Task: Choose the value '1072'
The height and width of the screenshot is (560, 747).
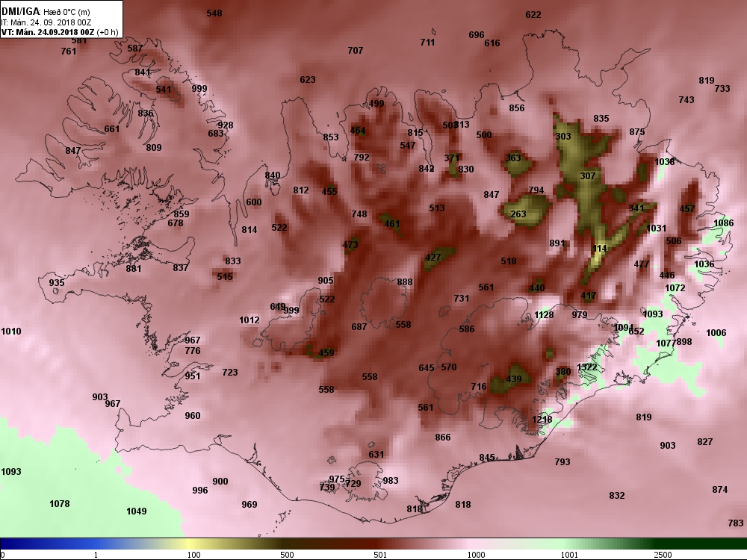Action: (675, 288)
